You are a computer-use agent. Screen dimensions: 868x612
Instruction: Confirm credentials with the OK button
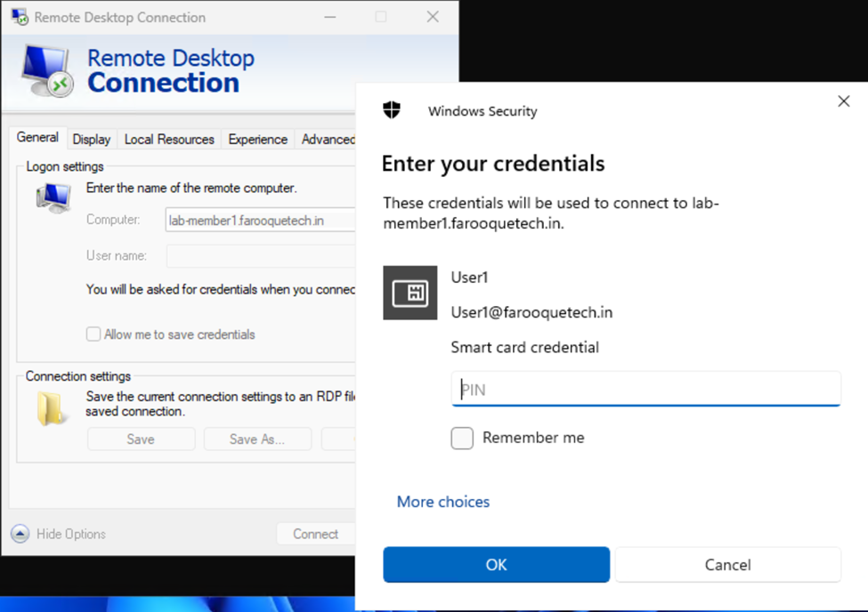497,565
